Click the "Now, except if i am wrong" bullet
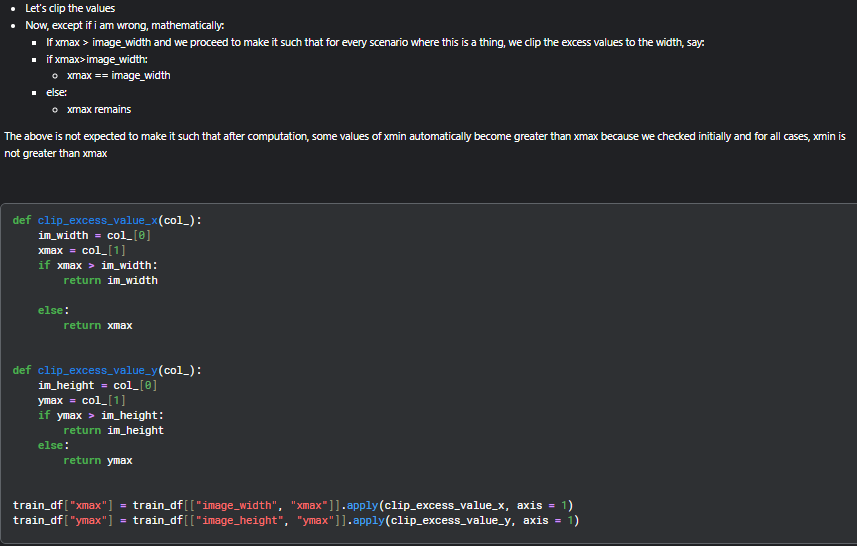 pyautogui.click(x=125, y=25)
